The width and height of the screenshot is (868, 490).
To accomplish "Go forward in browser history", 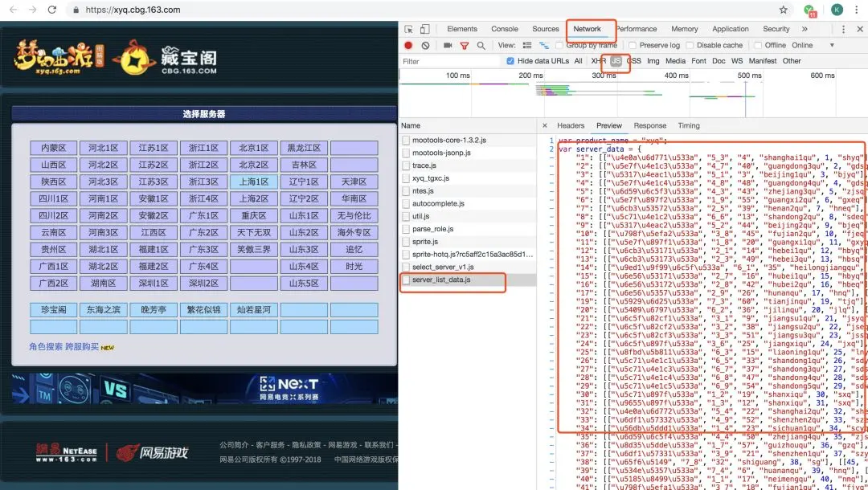I will [x=33, y=10].
